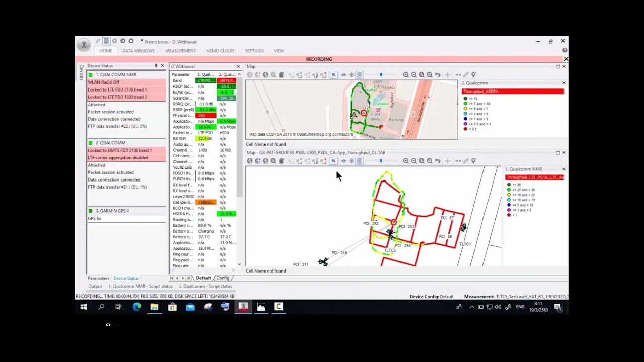Click the SD card icon on the lower Q3-PAT Map toolbar
The width and height of the screenshot is (644, 362).
pyautogui.click(x=282, y=161)
